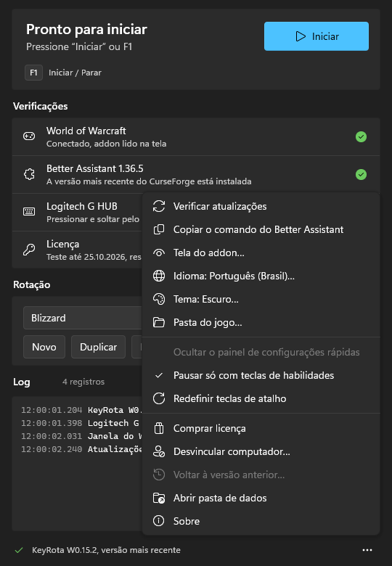
Task: Click the unlink user icon beside Desvincular computador
Action: point(159,451)
